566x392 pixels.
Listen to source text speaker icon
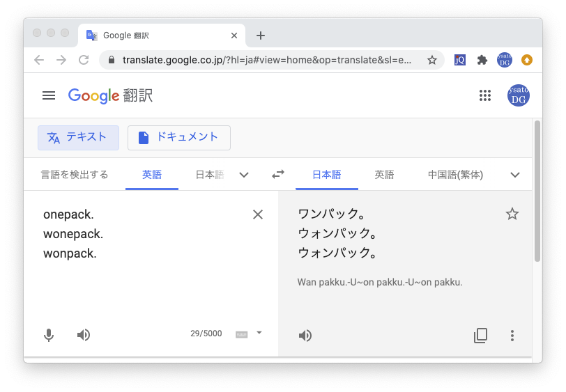[84, 335]
